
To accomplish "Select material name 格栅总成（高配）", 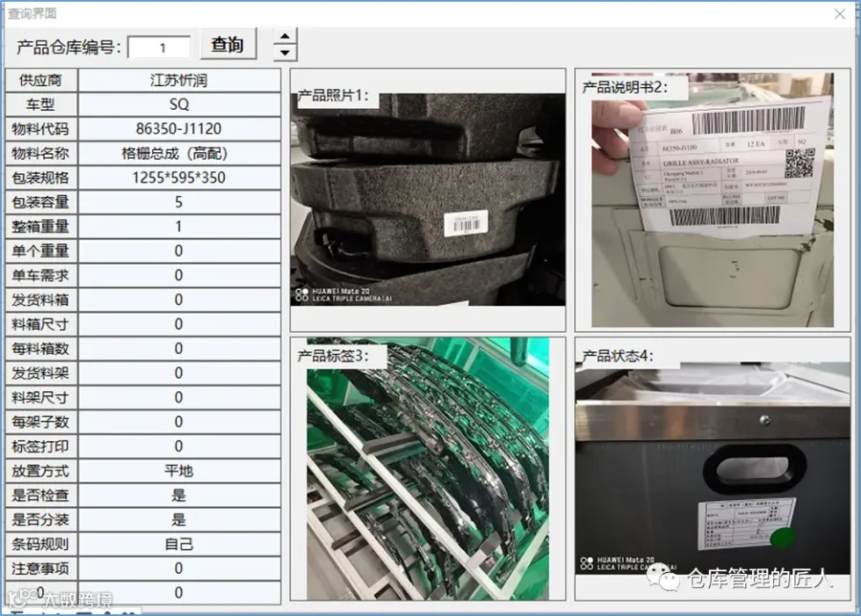I will coord(179,153).
